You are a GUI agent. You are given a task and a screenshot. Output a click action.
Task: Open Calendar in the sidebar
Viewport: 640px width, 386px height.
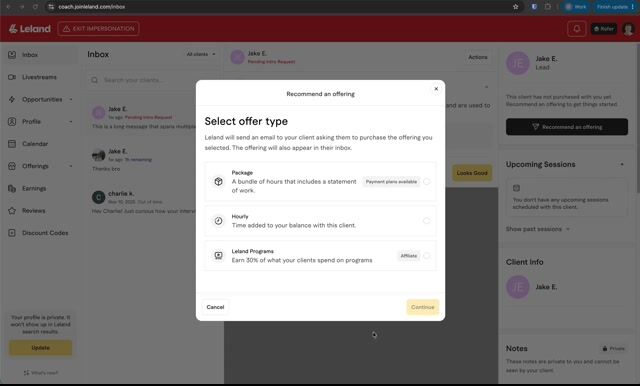(x=40, y=144)
